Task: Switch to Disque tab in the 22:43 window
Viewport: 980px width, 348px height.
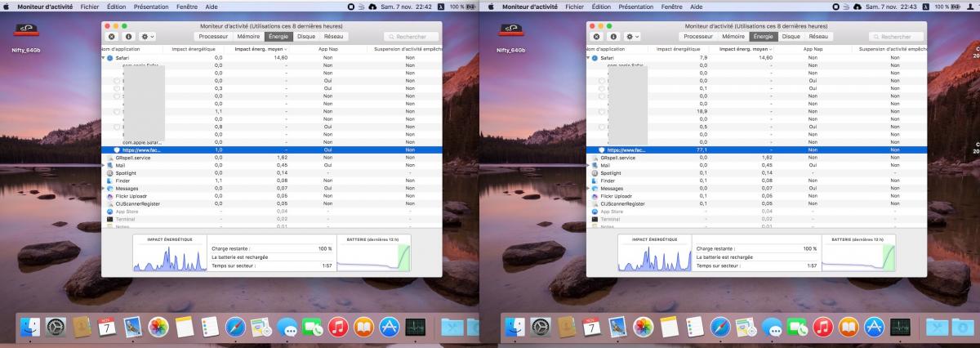Action: [791, 37]
